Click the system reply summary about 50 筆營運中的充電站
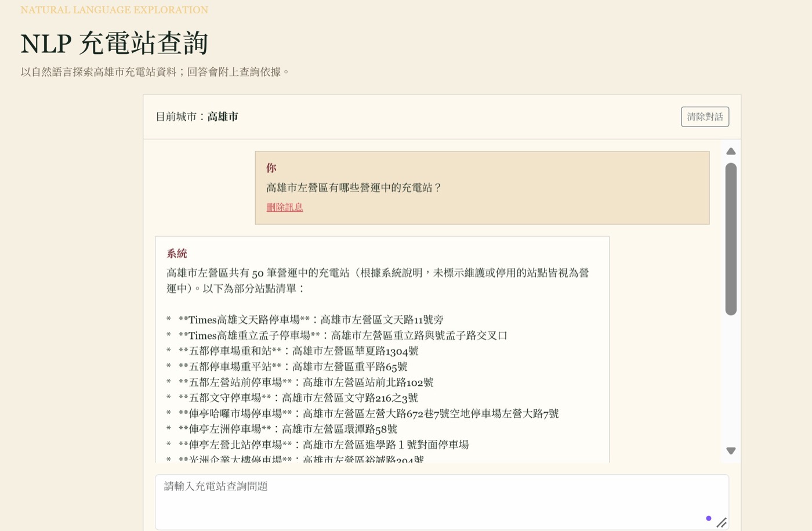 378,281
